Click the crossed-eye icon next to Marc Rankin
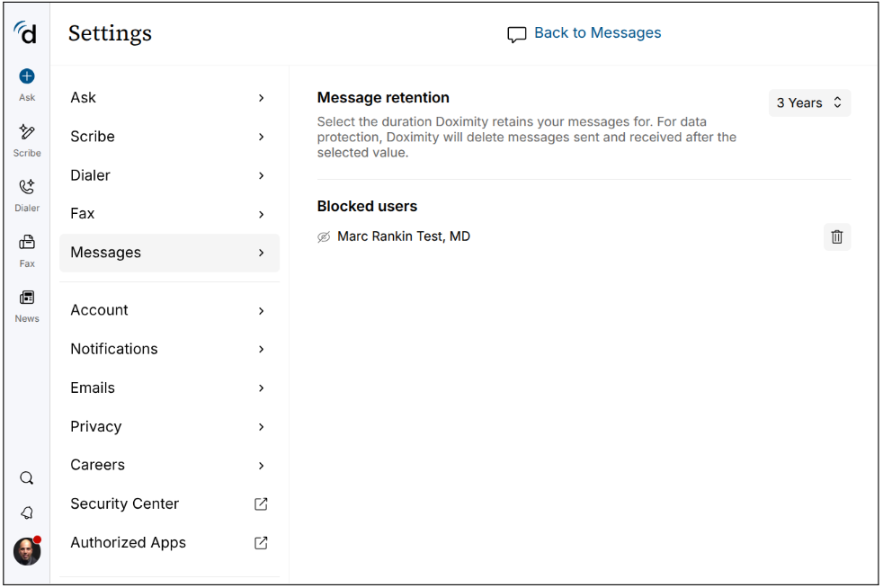883x588 pixels. coord(324,237)
